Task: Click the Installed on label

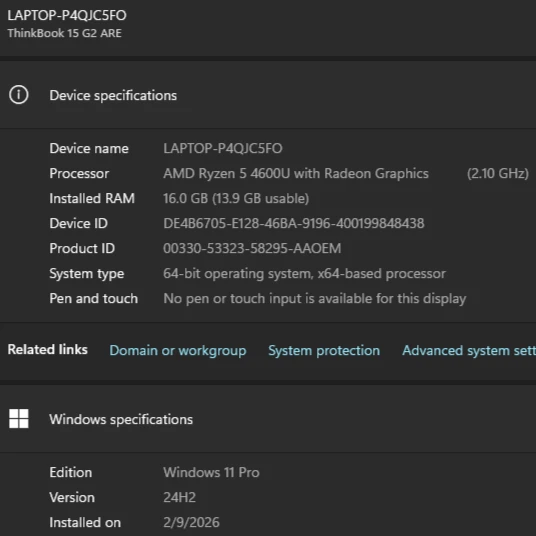Action: pos(85,522)
